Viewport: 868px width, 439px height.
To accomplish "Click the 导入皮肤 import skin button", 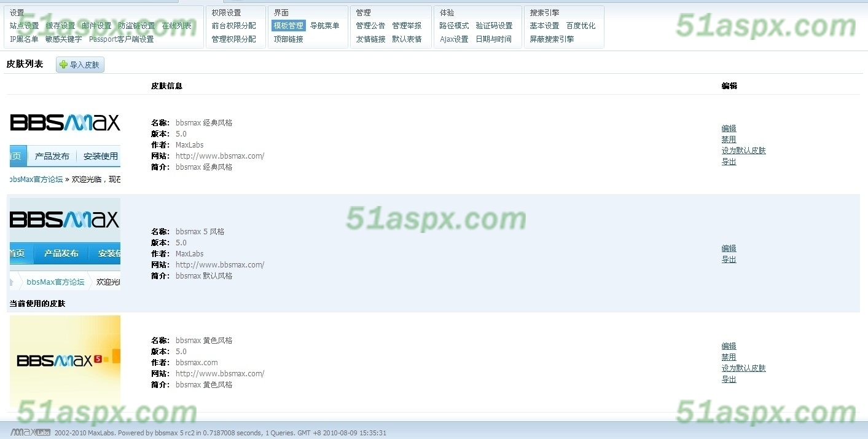I will click(x=80, y=65).
